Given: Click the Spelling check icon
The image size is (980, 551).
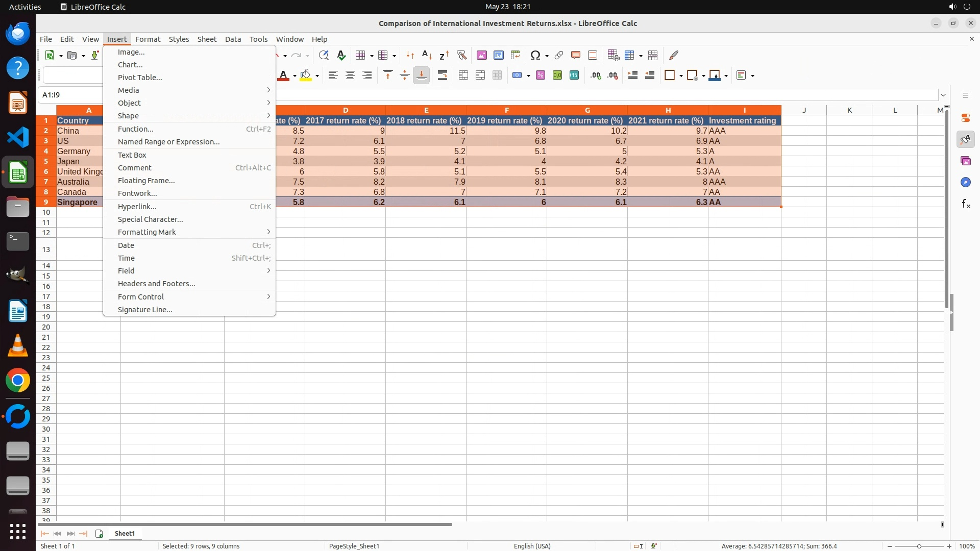Looking at the screenshot, I should coord(341,55).
